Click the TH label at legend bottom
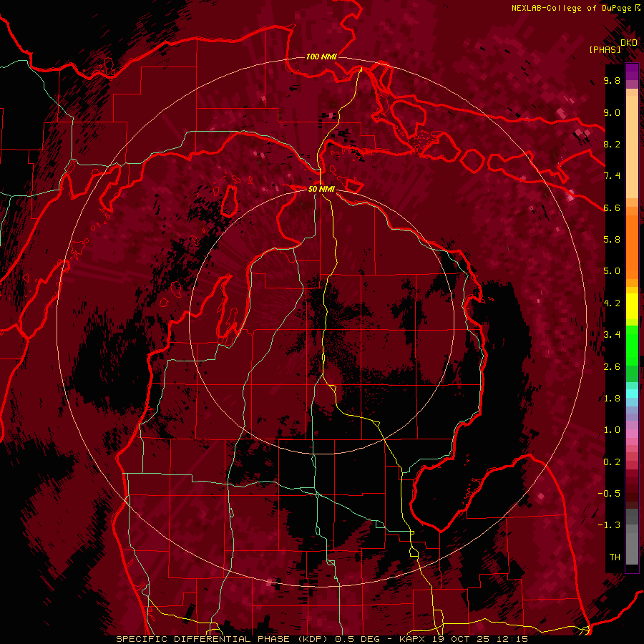 [x=615, y=557]
